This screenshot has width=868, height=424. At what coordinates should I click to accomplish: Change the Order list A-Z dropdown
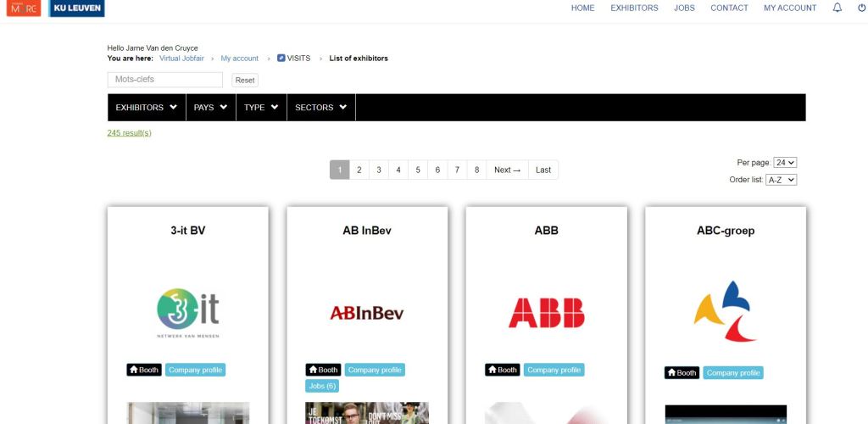(x=781, y=180)
